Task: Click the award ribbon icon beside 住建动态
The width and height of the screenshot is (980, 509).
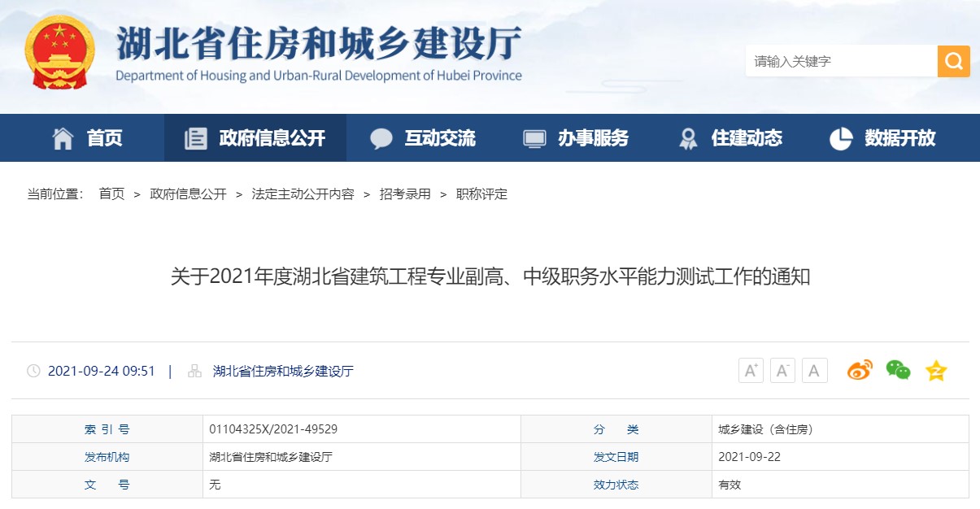Action: coord(688,139)
